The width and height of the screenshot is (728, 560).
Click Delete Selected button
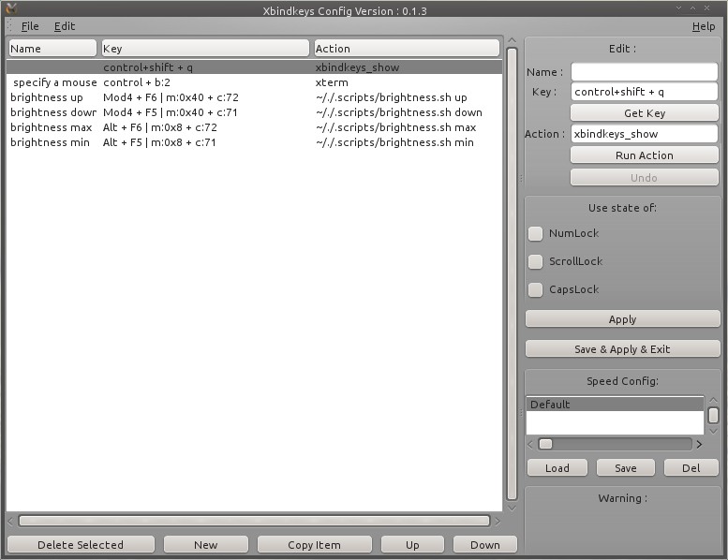pyautogui.click(x=81, y=545)
